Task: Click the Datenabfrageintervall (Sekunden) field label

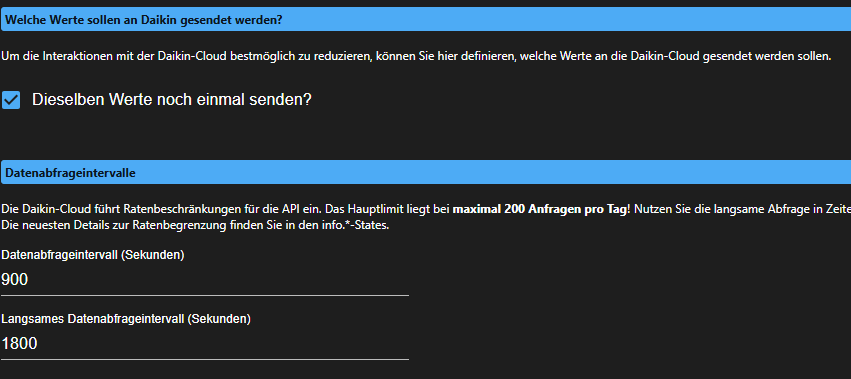Action: [93, 255]
